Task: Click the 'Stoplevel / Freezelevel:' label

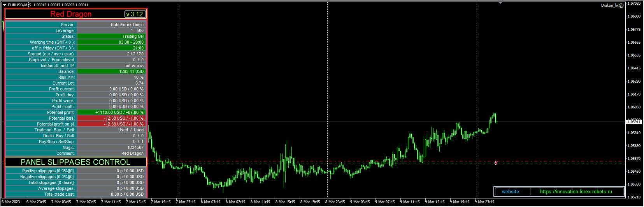Action: click(x=41, y=60)
